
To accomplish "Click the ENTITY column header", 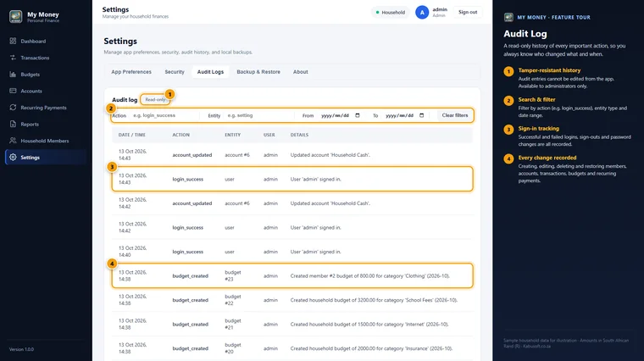I will [x=232, y=135].
